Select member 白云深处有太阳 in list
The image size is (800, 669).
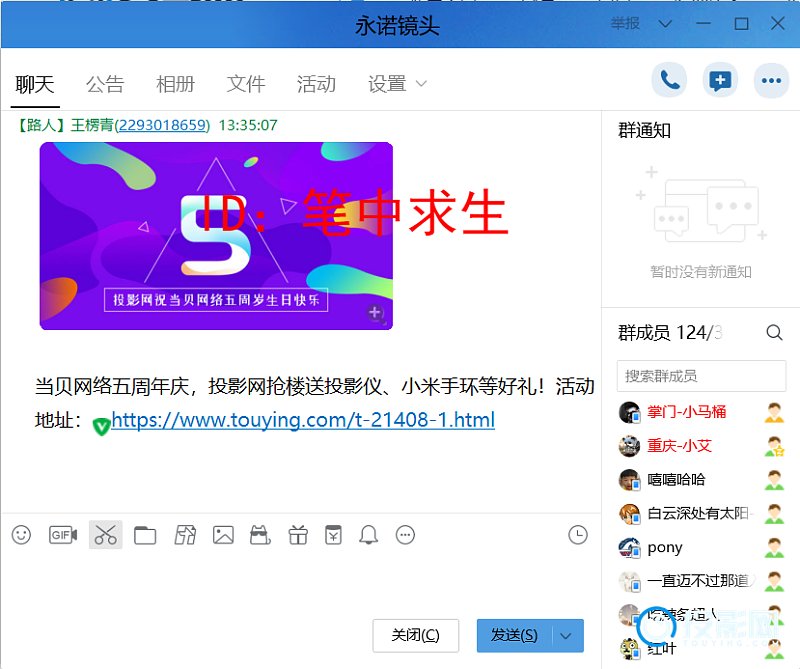pyautogui.click(x=701, y=513)
